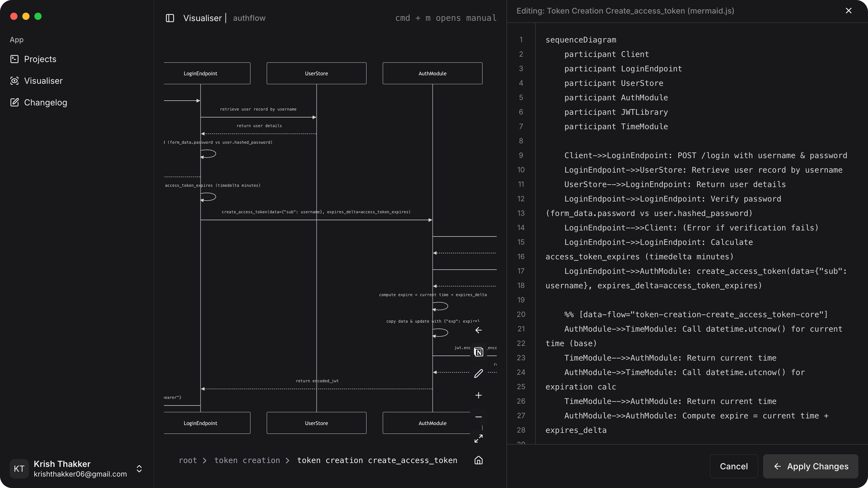The width and height of the screenshot is (868, 488).
Task: Zoom in with the plus icon
Action: coord(478,395)
